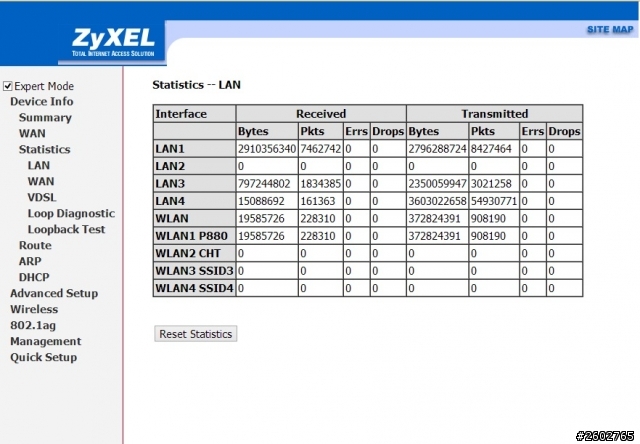Select the WLAN1 P880 row label
This screenshot has width=640, height=444.
(191, 236)
